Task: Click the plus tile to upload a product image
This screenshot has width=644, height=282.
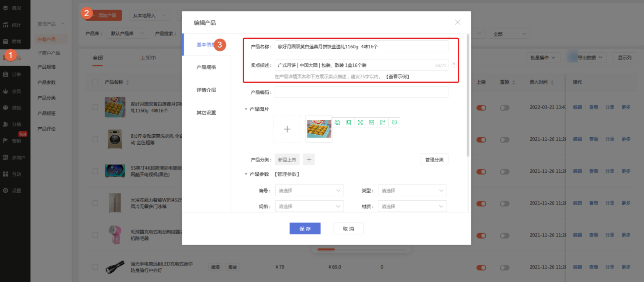Action: (287, 129)
